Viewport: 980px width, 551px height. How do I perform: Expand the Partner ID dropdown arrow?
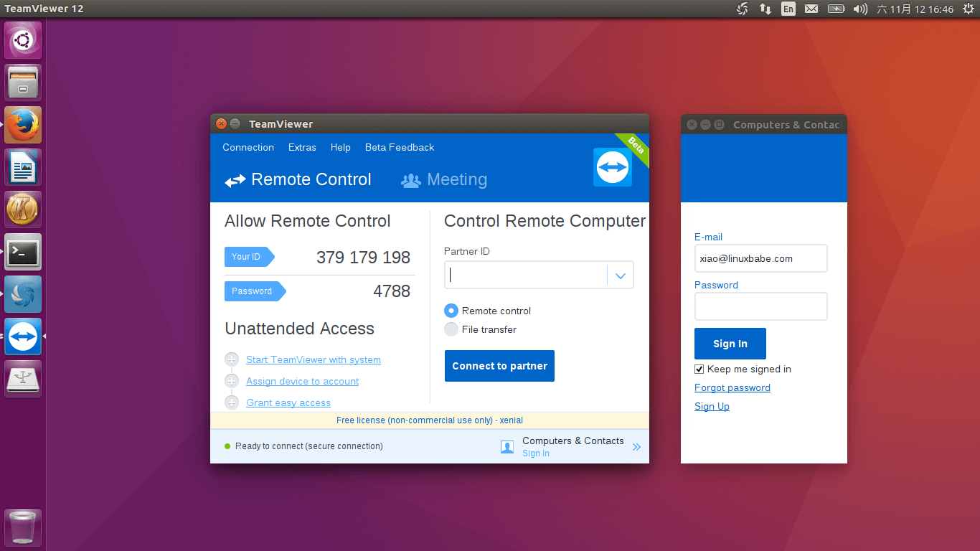coord(621,275)
